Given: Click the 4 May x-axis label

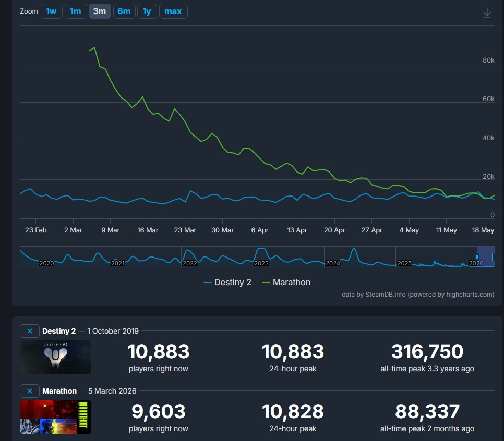Looking at the screenshot, I should tap(409, 230).
